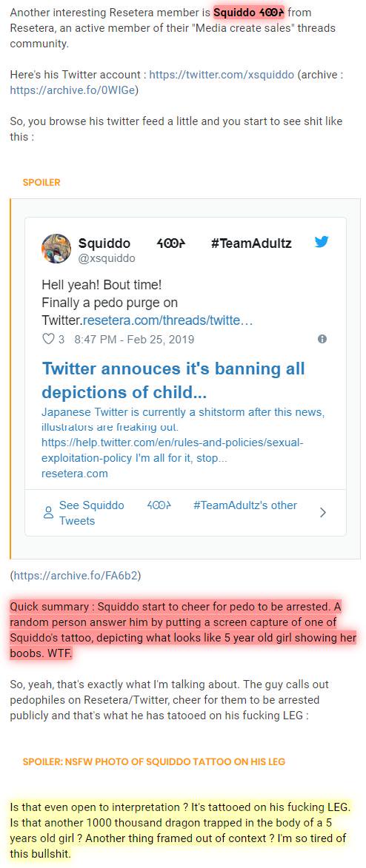Open the twitter.com/xsquiddo link
Viewport: 366px width, 868px height.
click(x=222, y=75)
